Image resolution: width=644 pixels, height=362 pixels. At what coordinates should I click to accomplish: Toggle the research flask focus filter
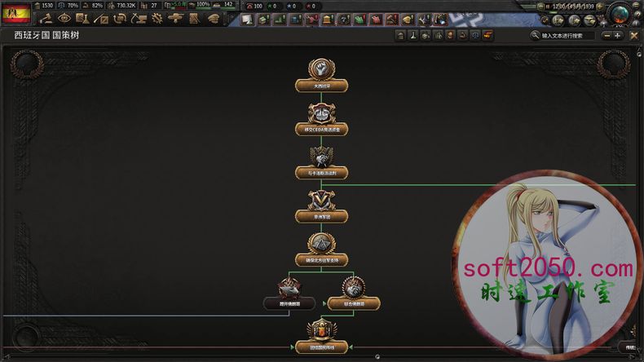coord(413,35)
